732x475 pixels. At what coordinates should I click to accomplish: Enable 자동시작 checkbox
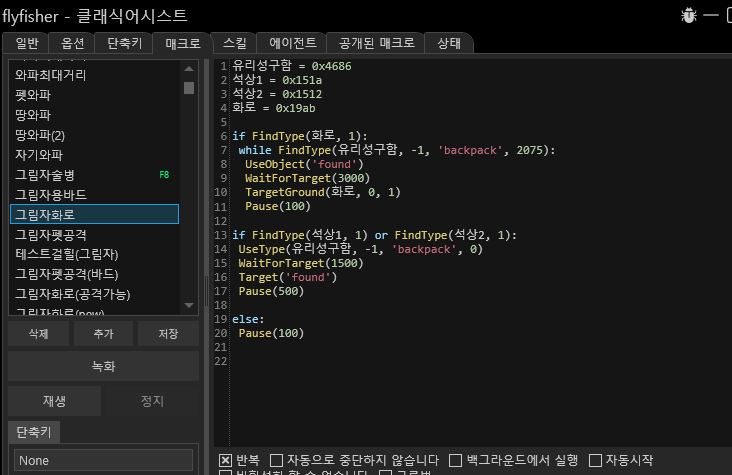pos(595,461)
